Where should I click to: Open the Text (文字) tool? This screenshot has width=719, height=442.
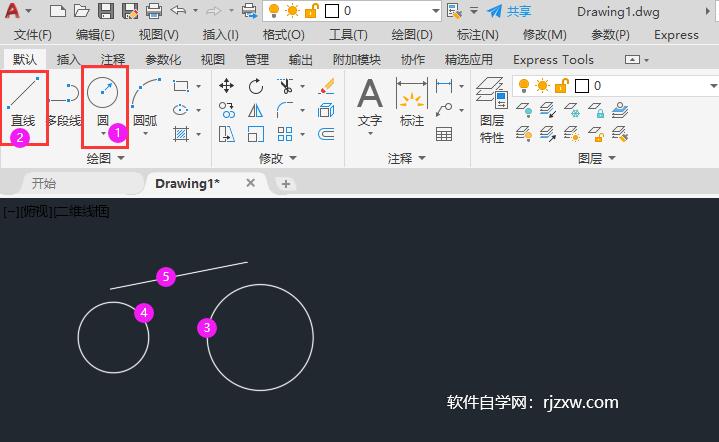pos(370,103)
